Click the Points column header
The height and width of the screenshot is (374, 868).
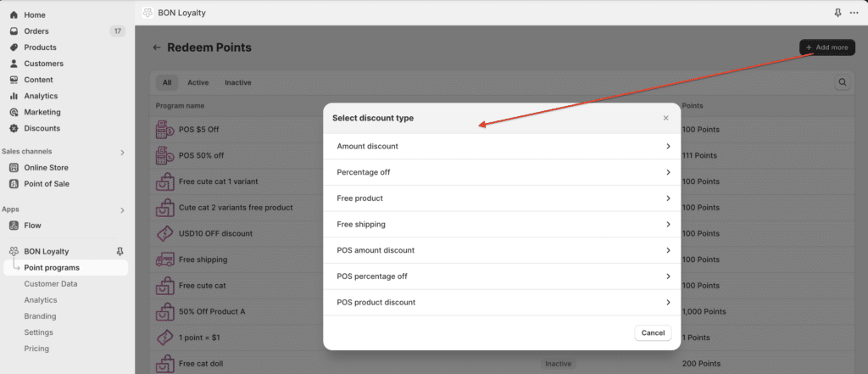pyautogui.click(x=693, y=105)
